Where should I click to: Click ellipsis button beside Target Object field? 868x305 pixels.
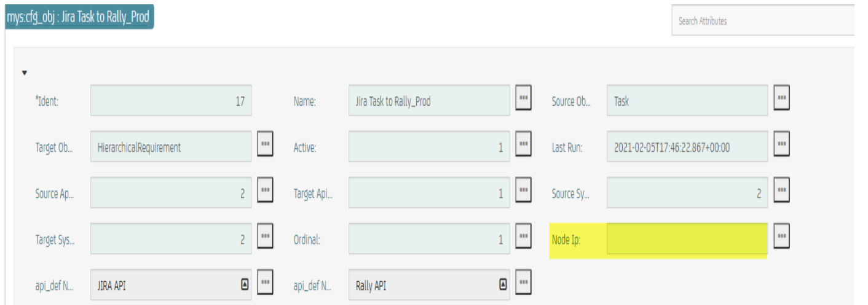[x=265, y=145]
